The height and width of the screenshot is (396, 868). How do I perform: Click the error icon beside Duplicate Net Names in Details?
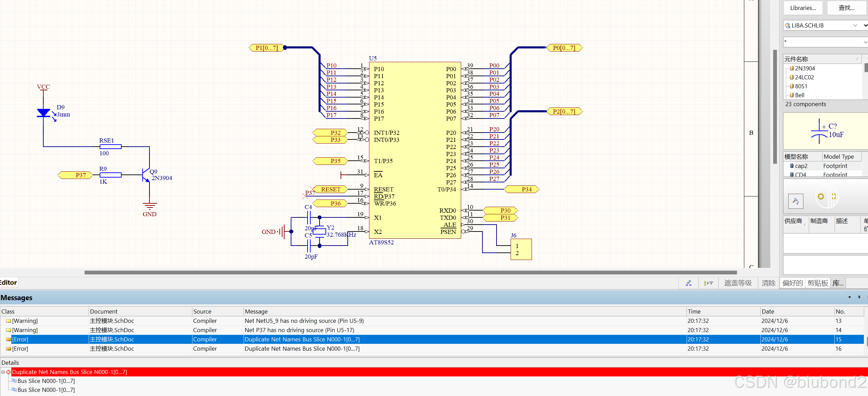pyautogui.click(x=9, y=372)
